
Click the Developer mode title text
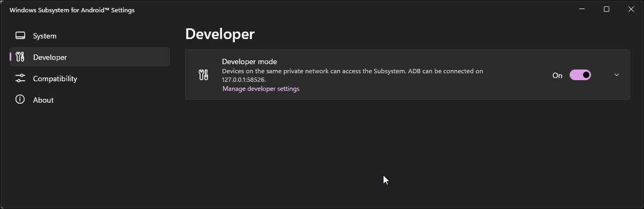click(249, 61)
